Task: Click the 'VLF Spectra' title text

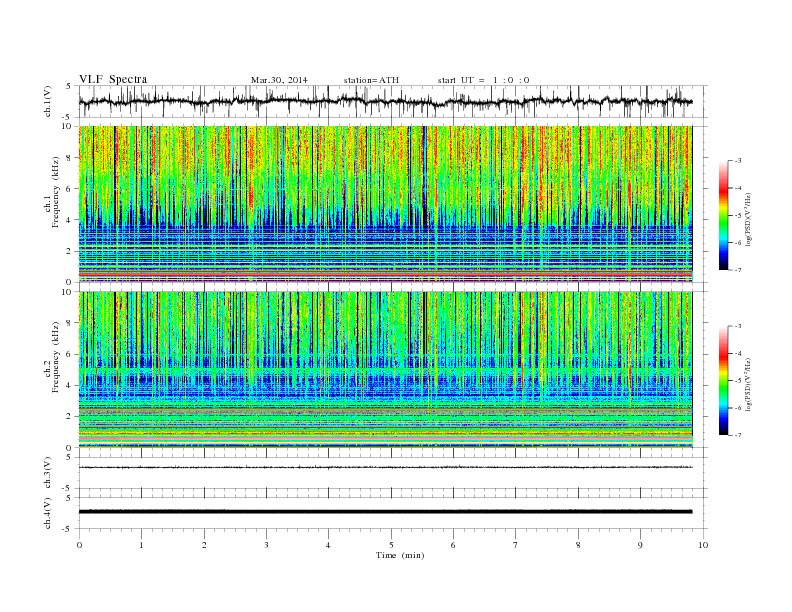Action: tap(113, 79)
